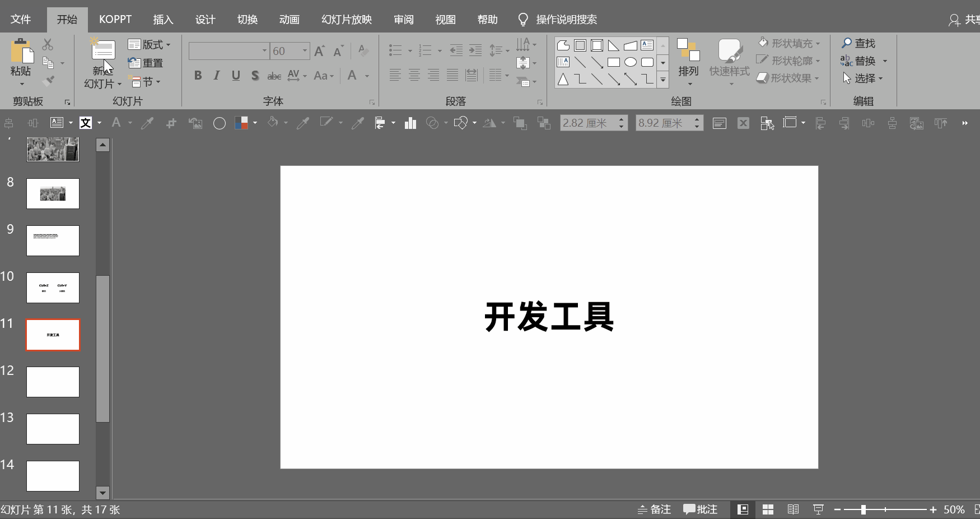Open the 批注 comments pane
The height and width of the screenshot is (519, 980).
pos(700,509)
